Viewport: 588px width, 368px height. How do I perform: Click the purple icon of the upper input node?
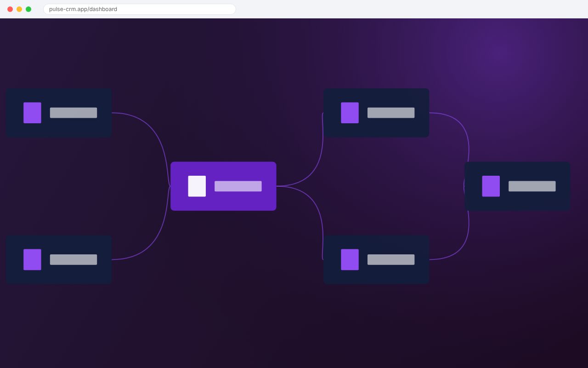pos(32,113)
